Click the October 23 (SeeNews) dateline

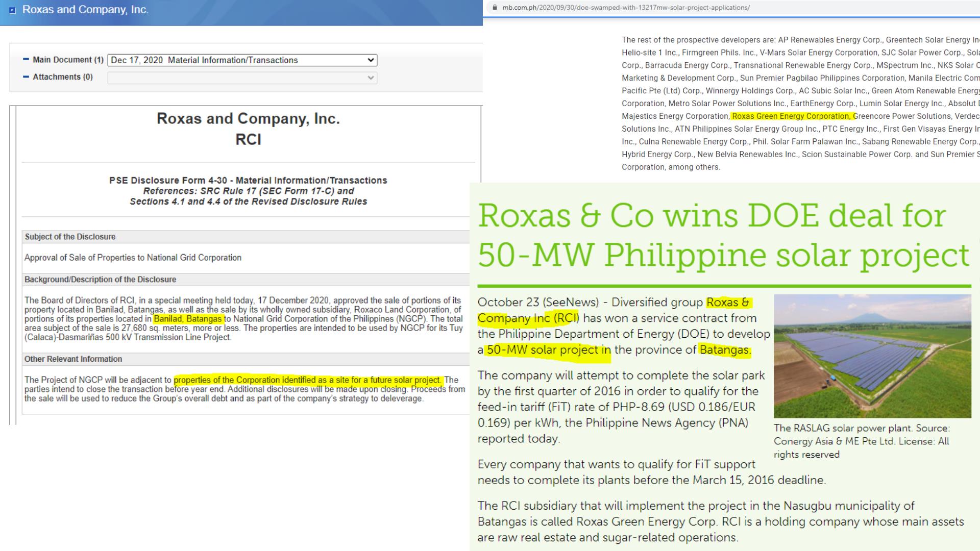click(x=539, y=303)
